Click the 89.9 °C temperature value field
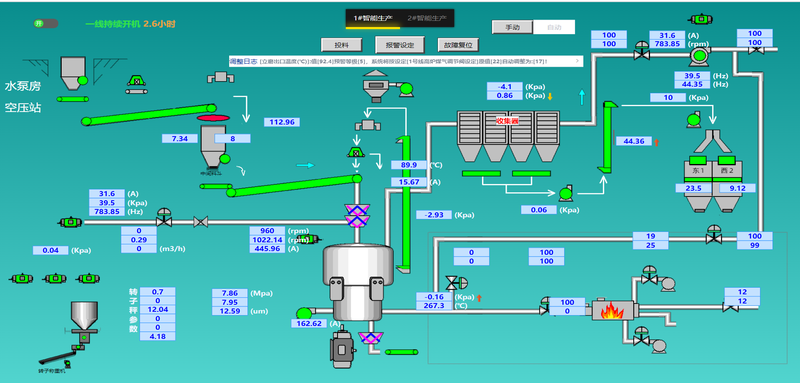This screenshot has width=800, height=383. (409, 165)
